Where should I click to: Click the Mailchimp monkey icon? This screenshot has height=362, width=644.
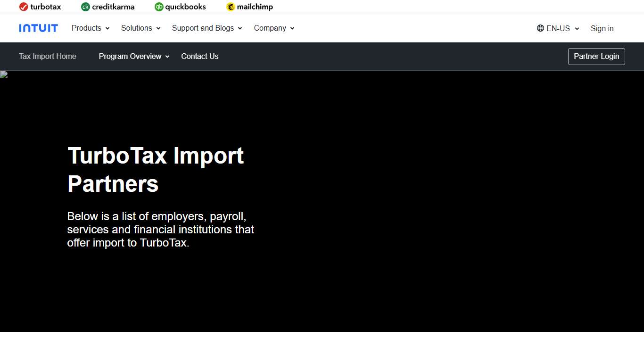[x=231, y=7]
